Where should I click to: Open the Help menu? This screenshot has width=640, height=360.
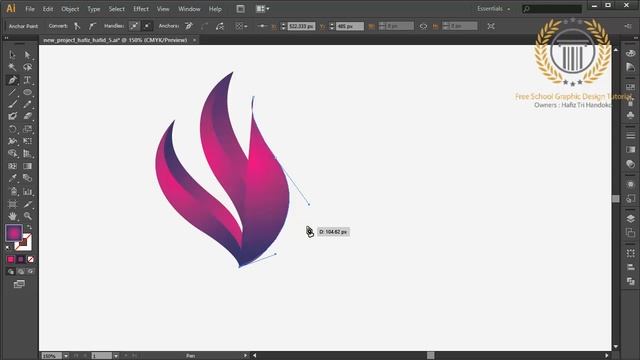[x=215, y=9]
